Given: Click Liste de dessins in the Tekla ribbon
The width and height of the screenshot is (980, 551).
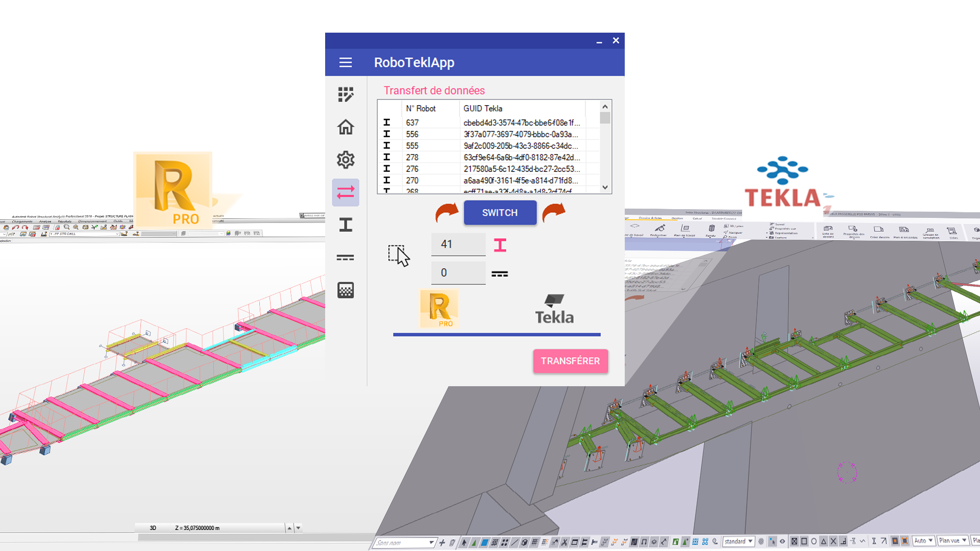Looking at the screenshot, I should 828,232.
